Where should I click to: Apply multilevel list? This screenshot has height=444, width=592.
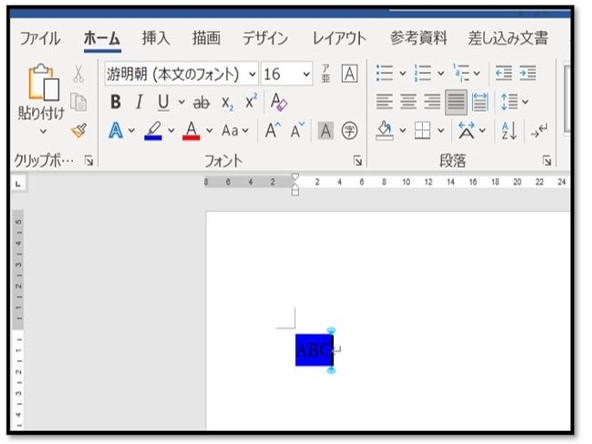click(461, 73)
